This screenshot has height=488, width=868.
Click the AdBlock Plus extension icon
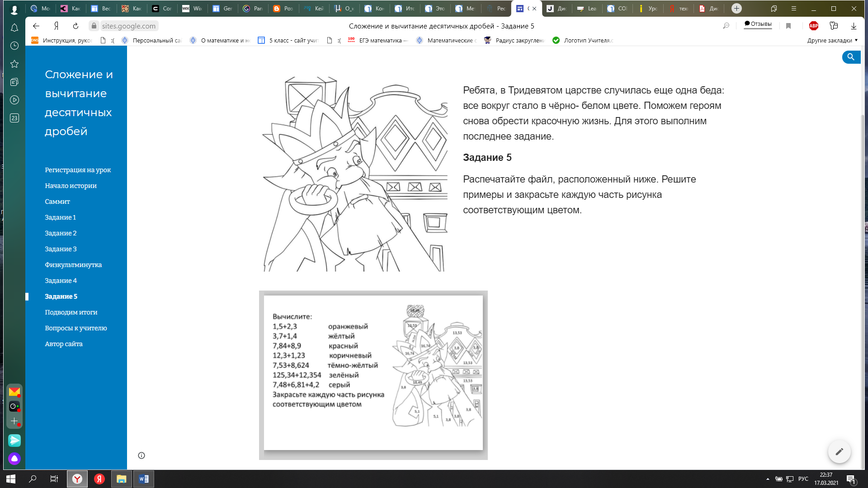(813, 26)
